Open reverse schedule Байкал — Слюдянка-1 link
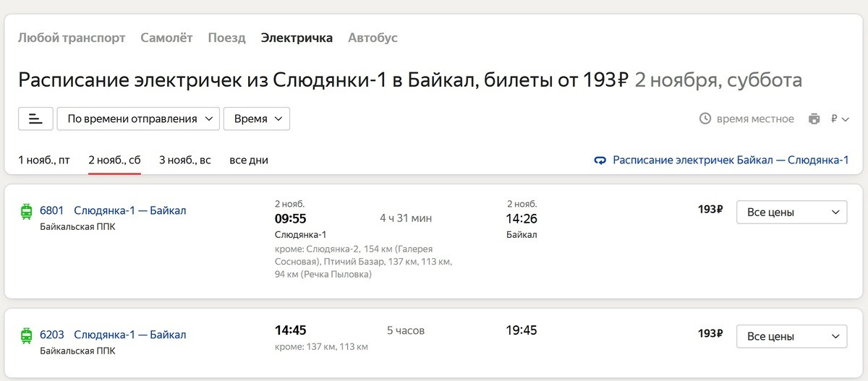The image size is (868, 381). pyautogui.click(x=731, y=160)
